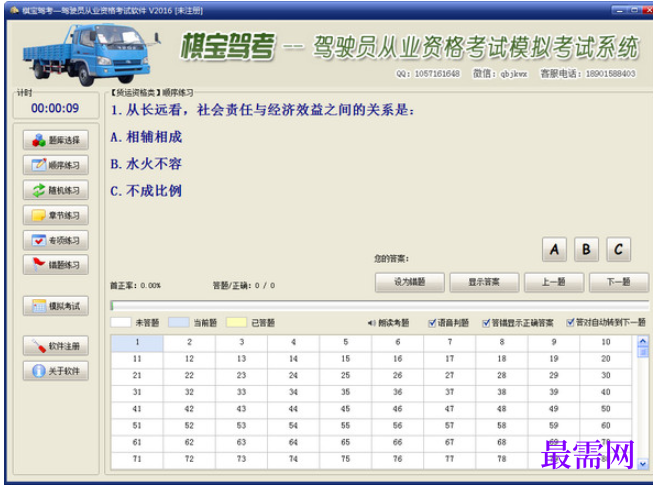Image resolution: width=653 pixels, height=486 pixels.
Task: Jump to question 56
Action: tap(397, 426)
